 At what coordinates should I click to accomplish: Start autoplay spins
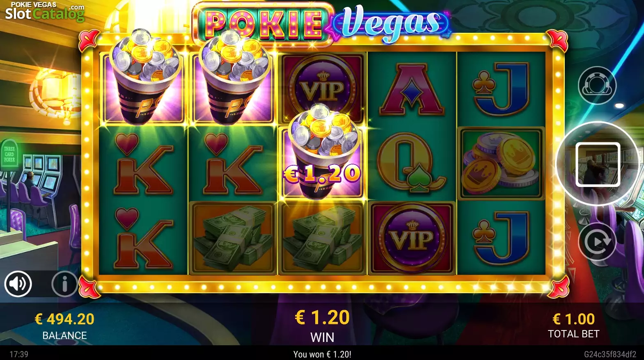(x=597, y=242)
